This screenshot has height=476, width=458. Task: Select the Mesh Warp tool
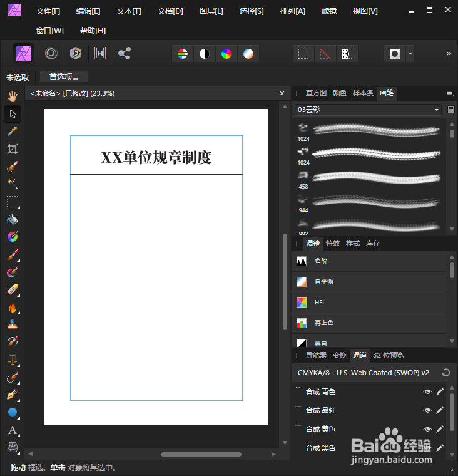click(13, 447)
